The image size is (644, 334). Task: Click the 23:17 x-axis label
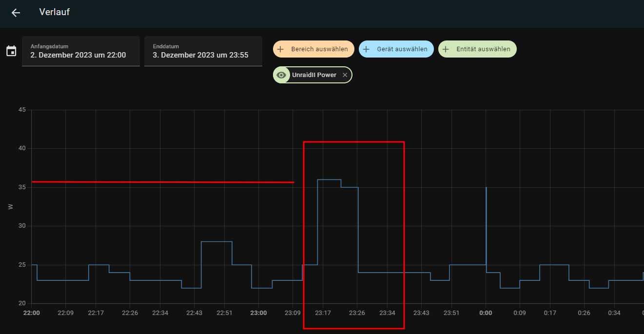pyautogui.click(x=323, y=313)
